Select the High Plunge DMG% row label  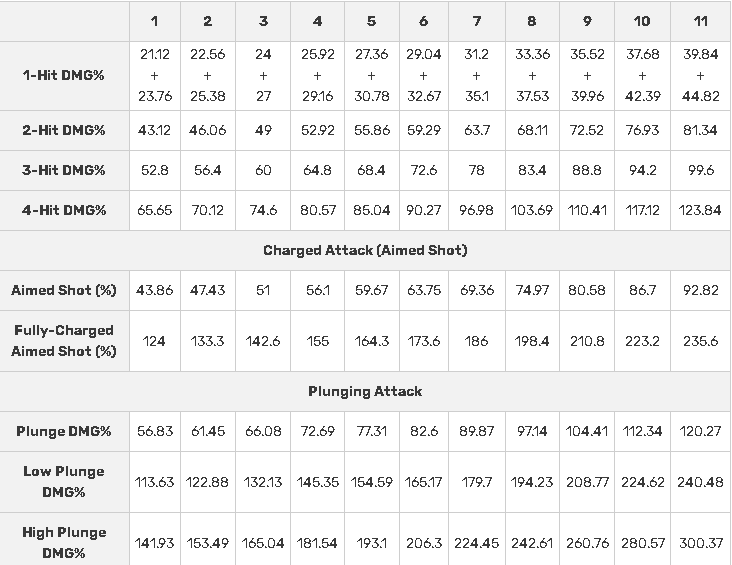click(64, 543)
